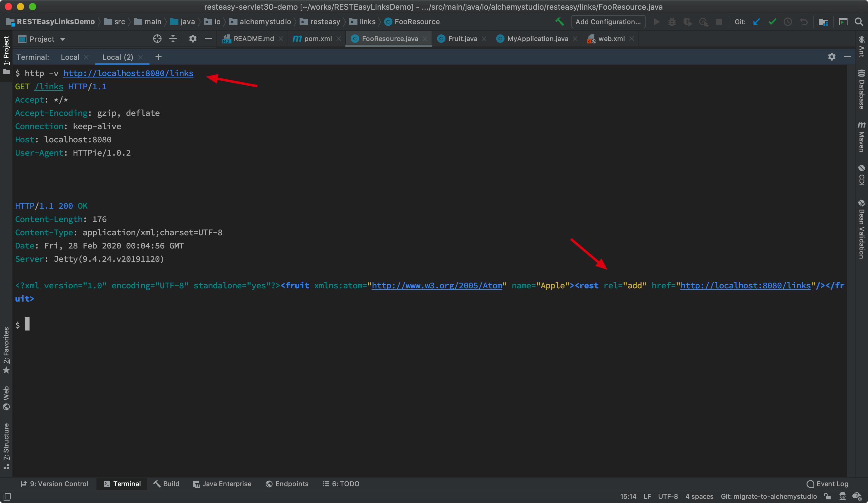Click the locate target icon in Project panel
The height and width of the screenshot is (503, 868).
157,39
